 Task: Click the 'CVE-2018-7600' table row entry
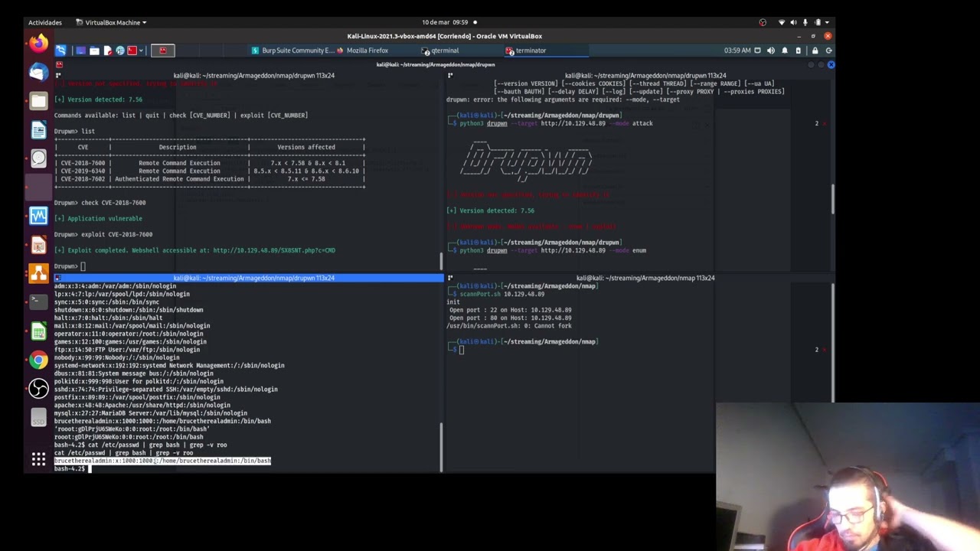[x=209, y=163]
